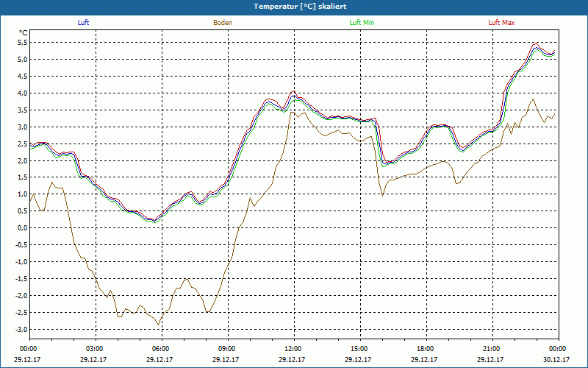Screen dimensions: 588x368
Task: Click the 1,0 y-axis label
Action: tap(23, 194)
